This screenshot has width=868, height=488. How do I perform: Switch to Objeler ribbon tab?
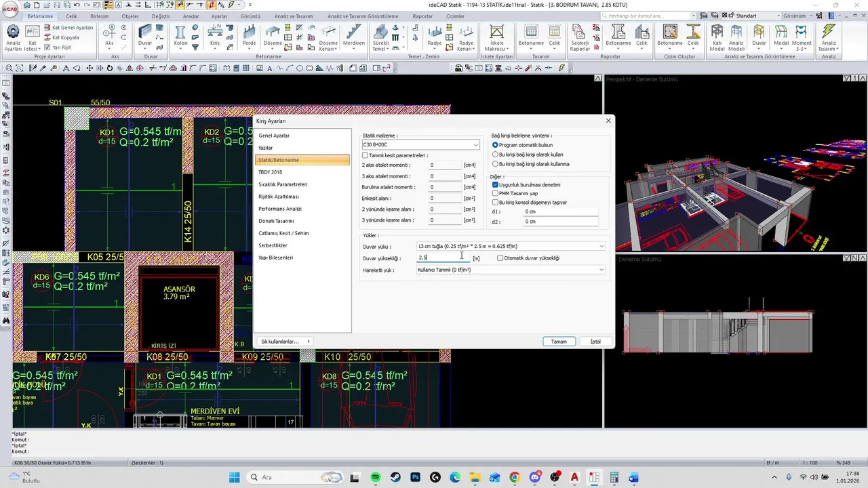point(130,16)
